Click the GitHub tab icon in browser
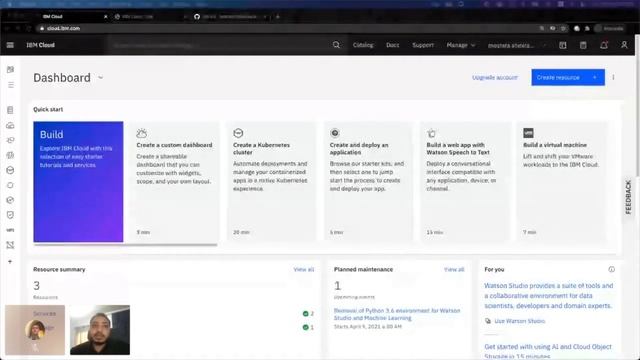The image size is (640, 360). click(x=197, y=17)
